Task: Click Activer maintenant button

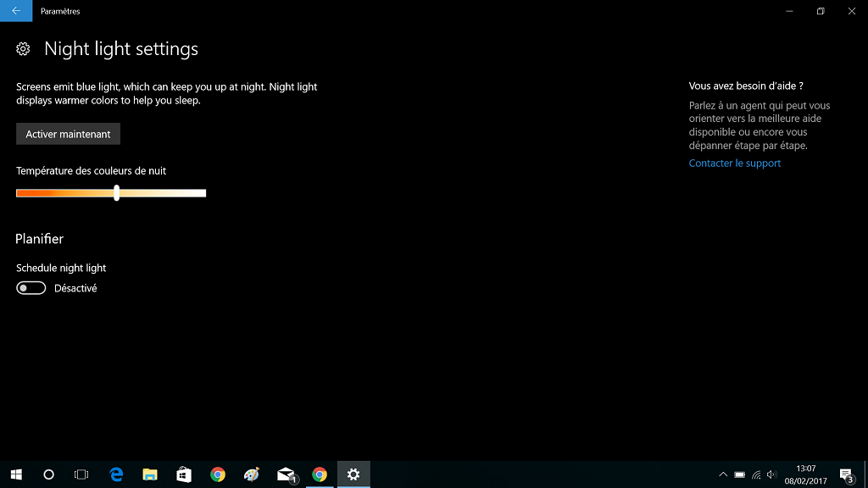Action: point(68,134)
